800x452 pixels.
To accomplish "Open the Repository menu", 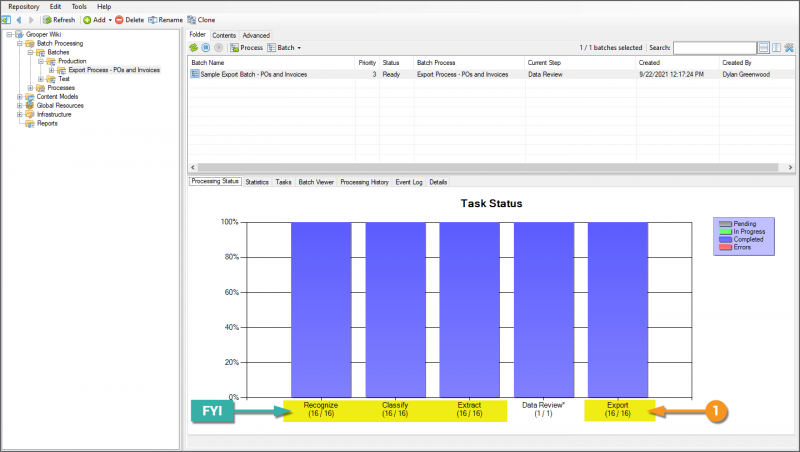I will pyautogui.click(x=23, y=7).
